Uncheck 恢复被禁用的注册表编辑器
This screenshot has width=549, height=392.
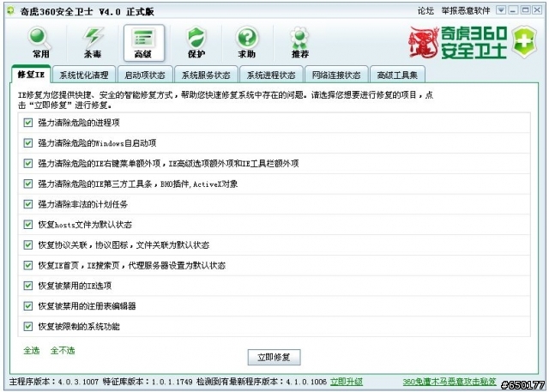pos(28,306)
